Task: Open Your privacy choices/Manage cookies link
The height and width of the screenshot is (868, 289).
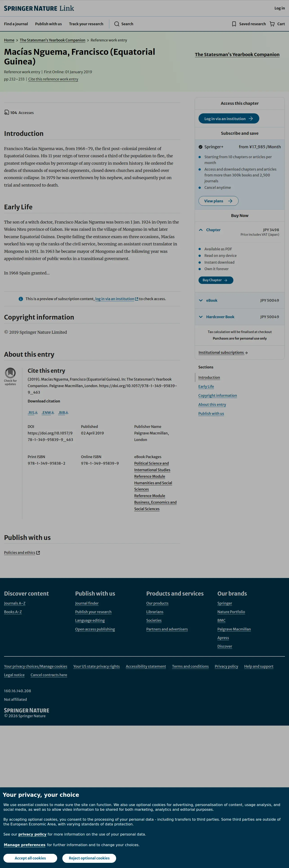Action: [x=36, y=666]
